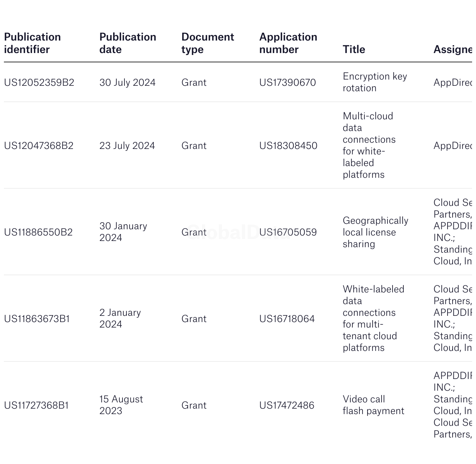Select the 15 August 2023 date cell
476x464 pixels.
(x=121, y=405)
